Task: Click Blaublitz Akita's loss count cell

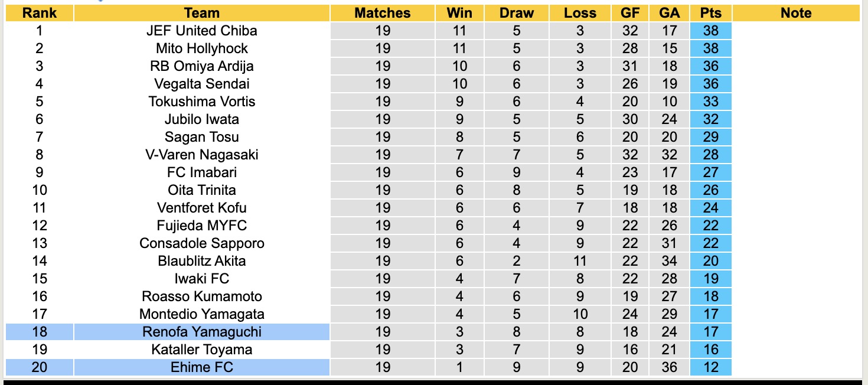Action: pos(580,261)
